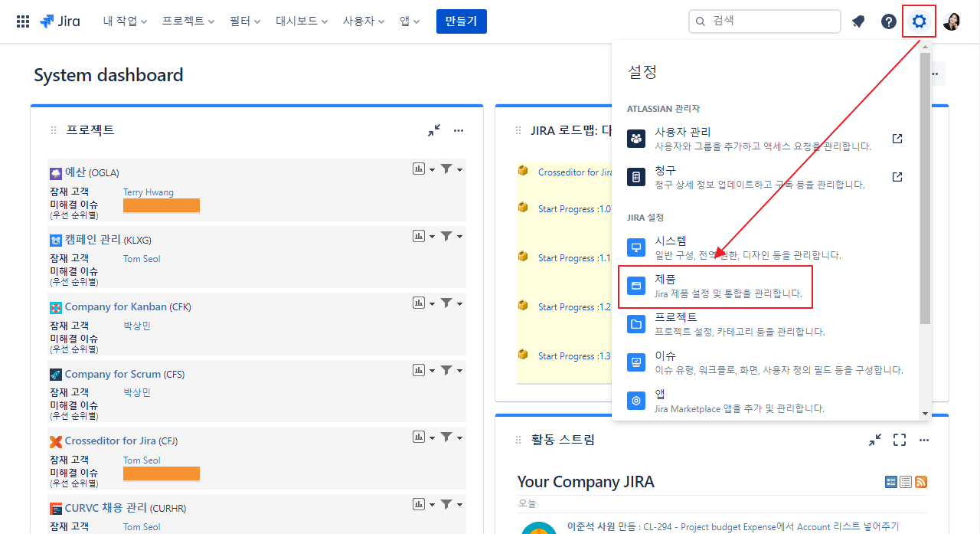980x534 pixels.
Task: Open the activity stream RSS feed icon
Action: [921, 482]
